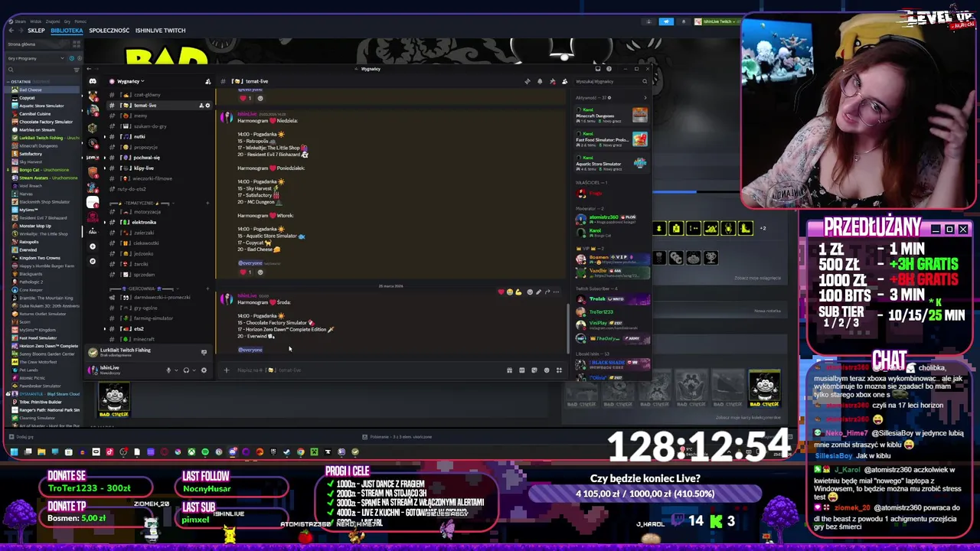Switch to SKLEP tab in Steam
The image size is (980, 551).
[36, 31]
